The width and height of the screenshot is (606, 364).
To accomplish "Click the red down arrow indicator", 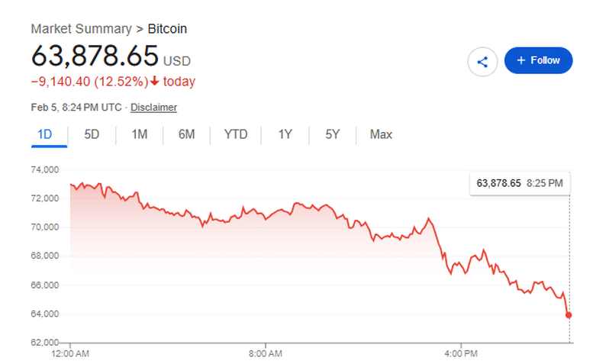I will 154,82.
